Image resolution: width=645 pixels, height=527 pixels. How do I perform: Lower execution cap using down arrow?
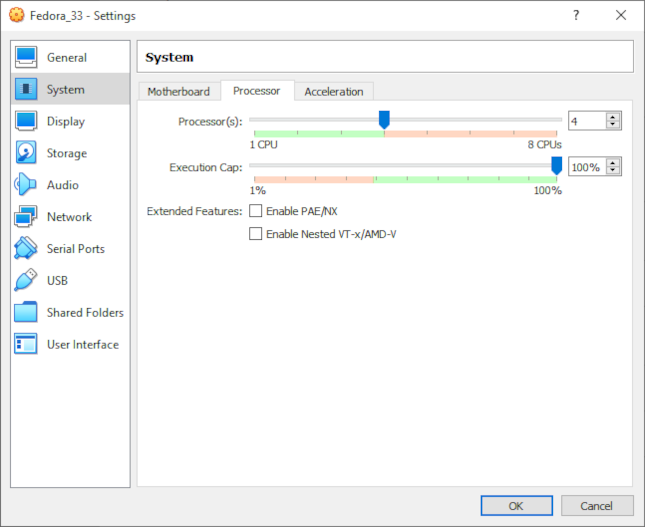tap(613, 171)
